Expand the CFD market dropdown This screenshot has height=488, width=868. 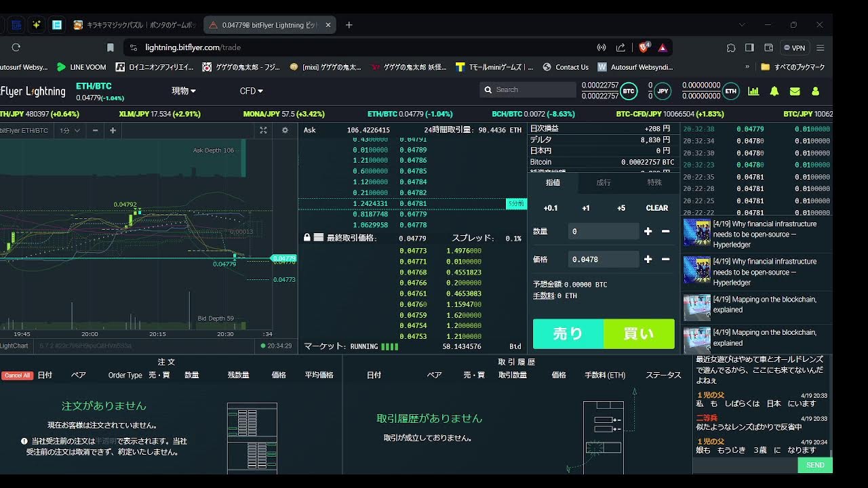[x=251, y=91]
